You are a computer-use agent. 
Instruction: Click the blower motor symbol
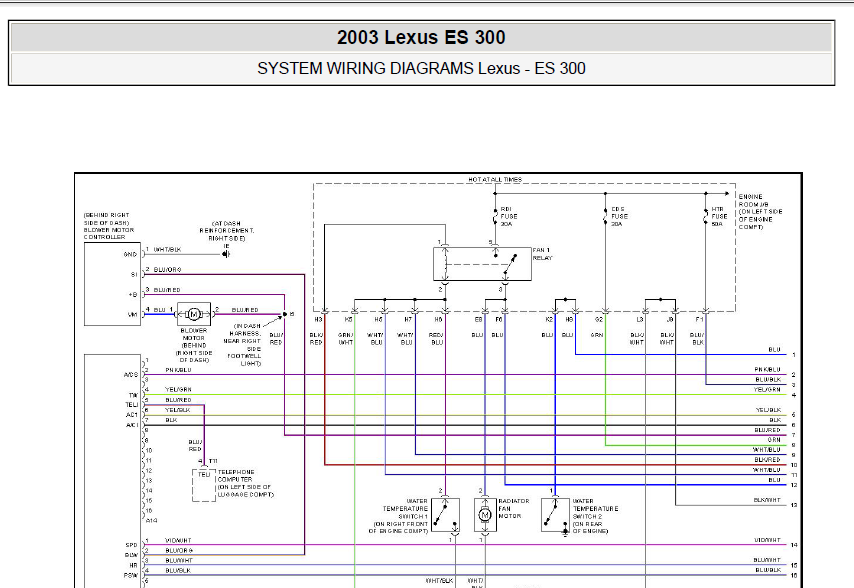(194, 314)
